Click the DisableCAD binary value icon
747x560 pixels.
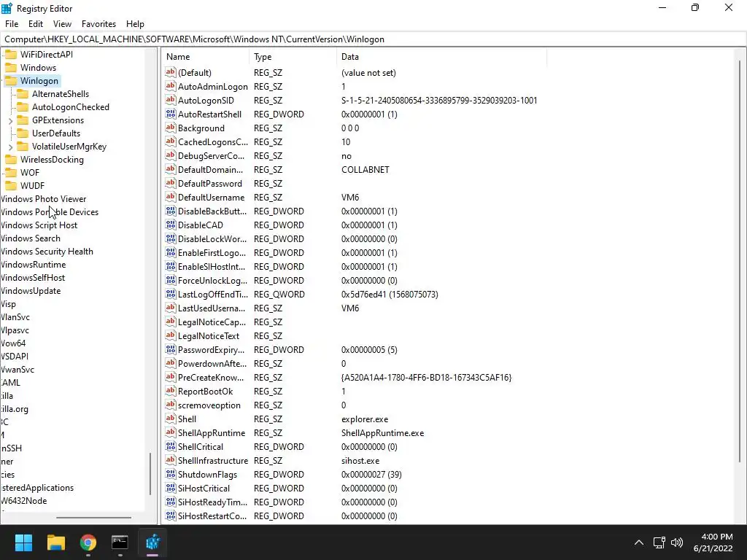click(x=171, y=225)
